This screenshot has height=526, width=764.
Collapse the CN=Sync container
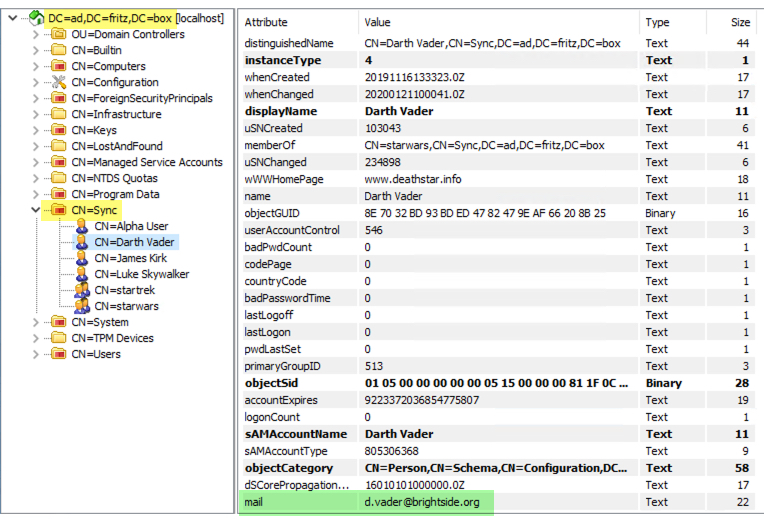[x=36, y=210]
